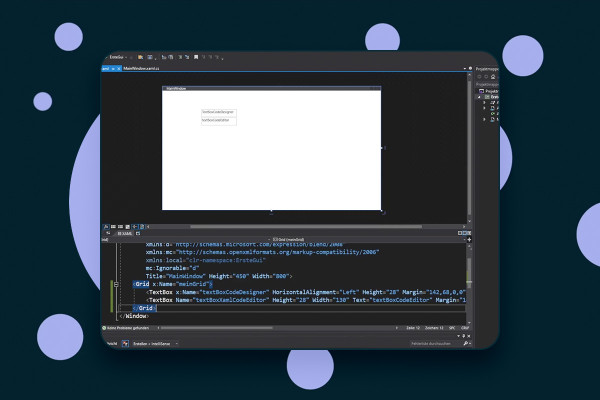Screen dimensions: 600x400
Task: Close the active MainWindow.xaml tab
Action: pos(119,69)
